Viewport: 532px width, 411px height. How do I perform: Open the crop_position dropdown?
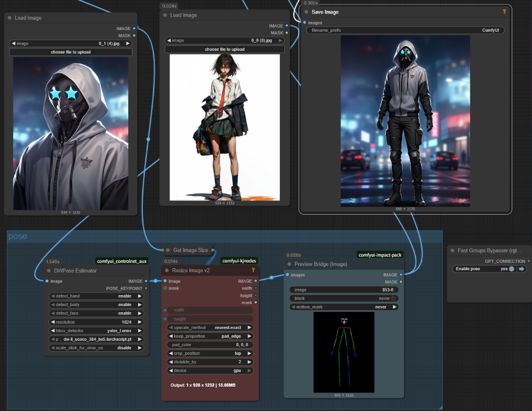tap(210, 353)
